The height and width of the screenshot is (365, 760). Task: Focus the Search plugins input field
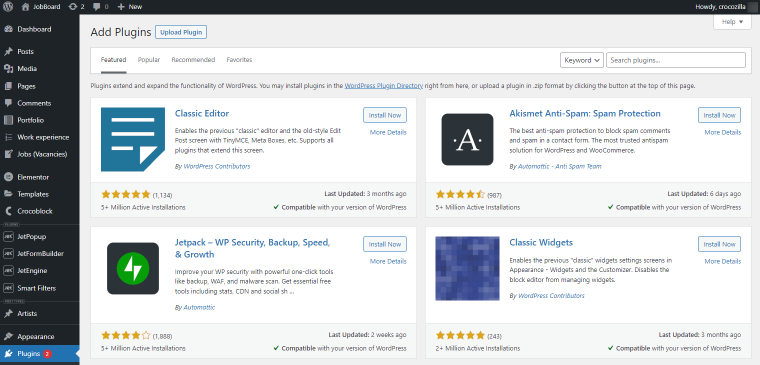pyautogui.click(x=676, y=60)
